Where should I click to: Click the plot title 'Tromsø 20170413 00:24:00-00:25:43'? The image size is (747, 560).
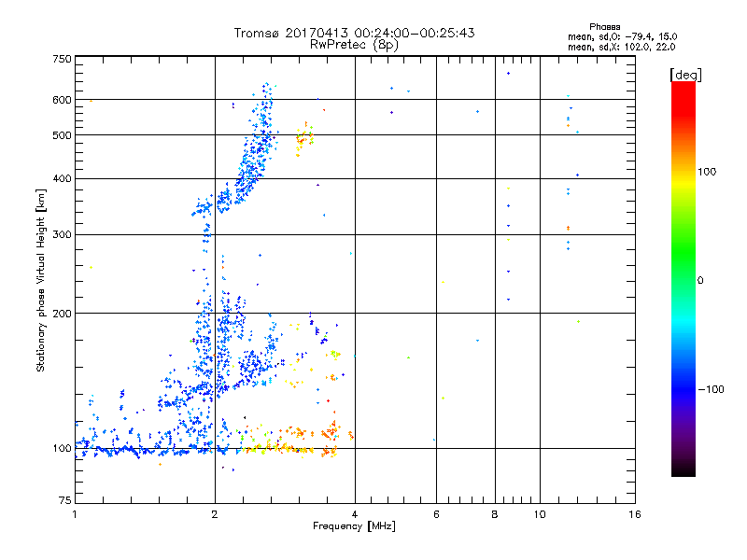(354, 33)
